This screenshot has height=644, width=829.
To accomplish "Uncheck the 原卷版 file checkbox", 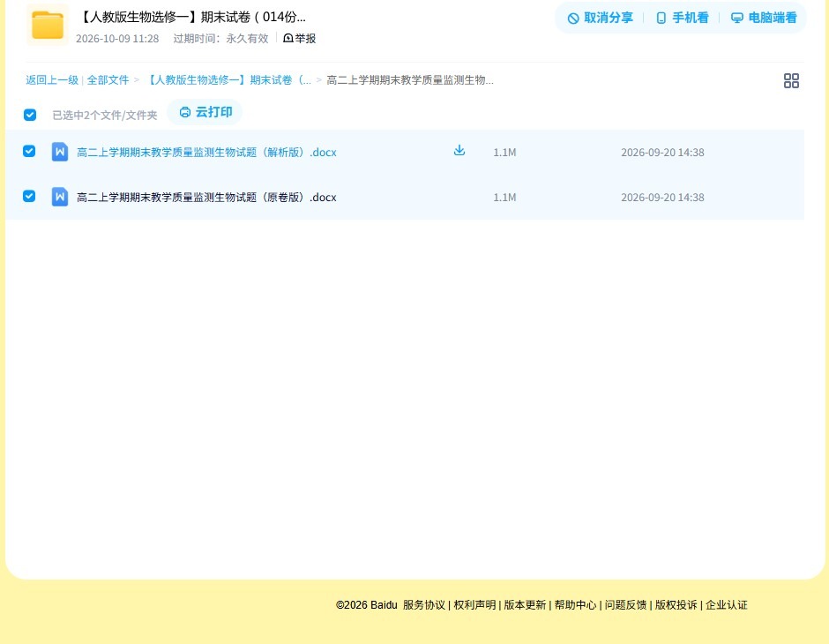I will [29, 196].
